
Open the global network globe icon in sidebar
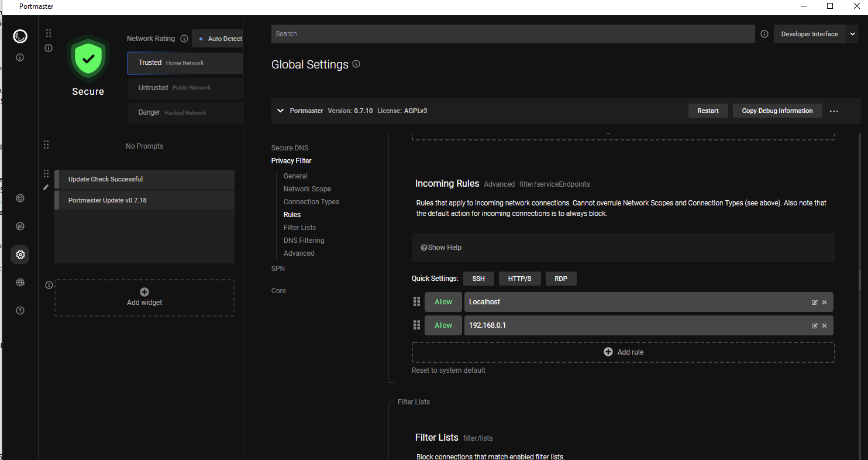click(x=20, y=282)
